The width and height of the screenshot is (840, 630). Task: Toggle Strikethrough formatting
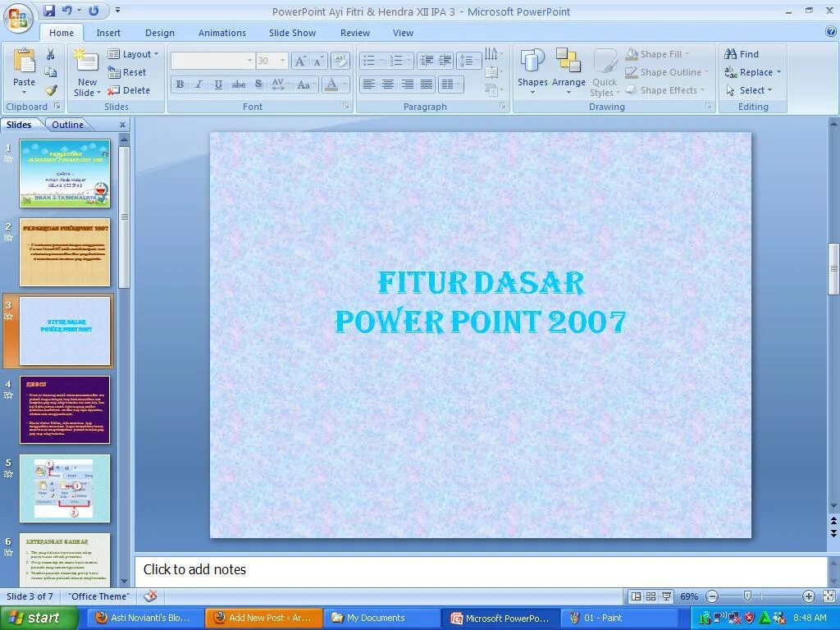(239, 84)
